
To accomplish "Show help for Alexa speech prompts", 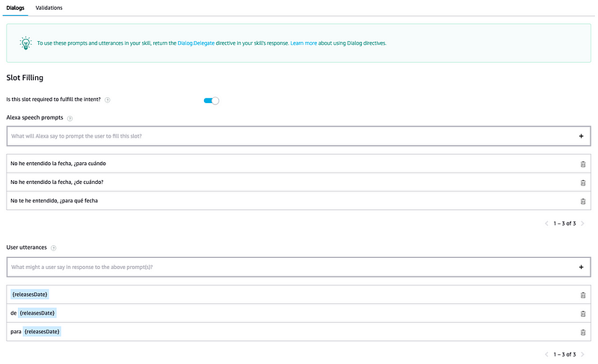I will point(70,118).
